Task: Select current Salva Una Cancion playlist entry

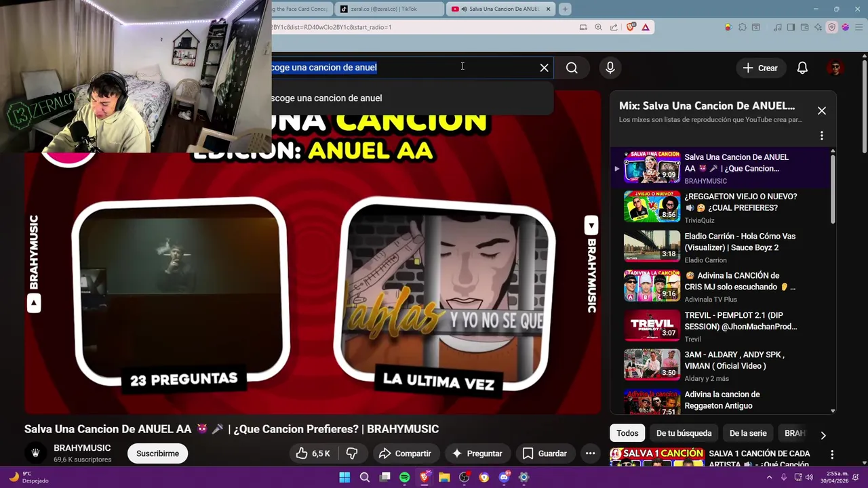Action: point(720,167)
